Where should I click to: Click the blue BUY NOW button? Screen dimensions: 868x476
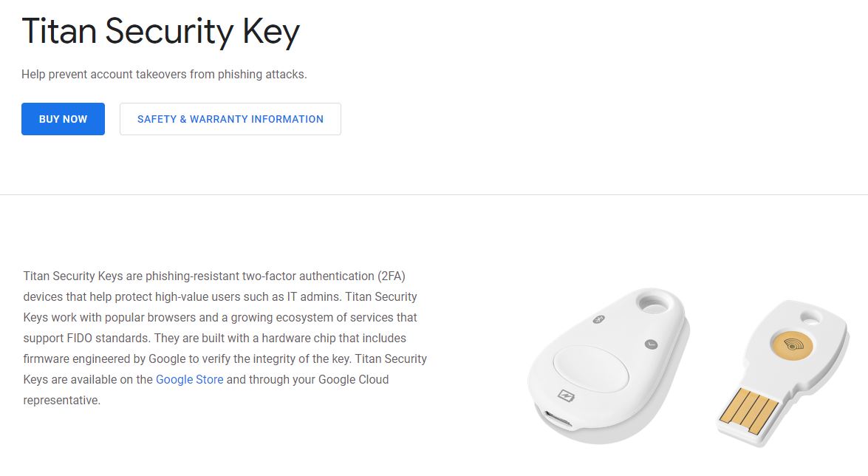point(63,119)
